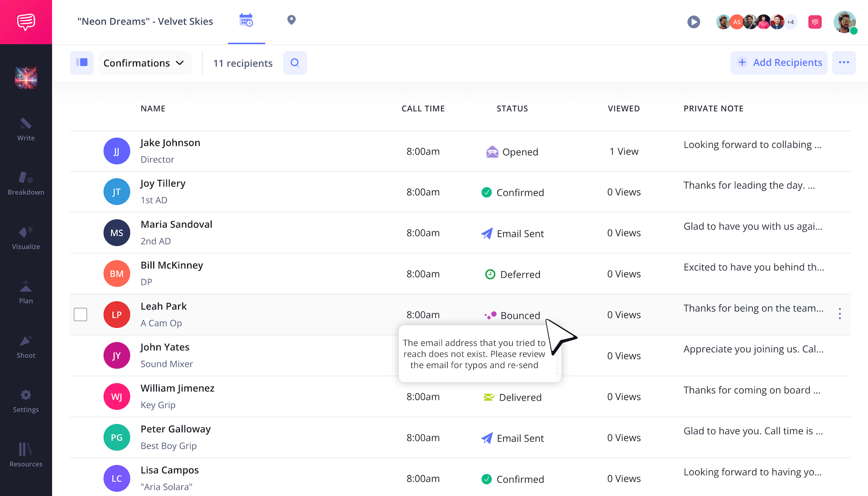Image resolution: width=868 pixels, height=496 pixels.
Task: Switch to the call sheet calendar tab
Action: pyautogui.click(x=246, y=20)
